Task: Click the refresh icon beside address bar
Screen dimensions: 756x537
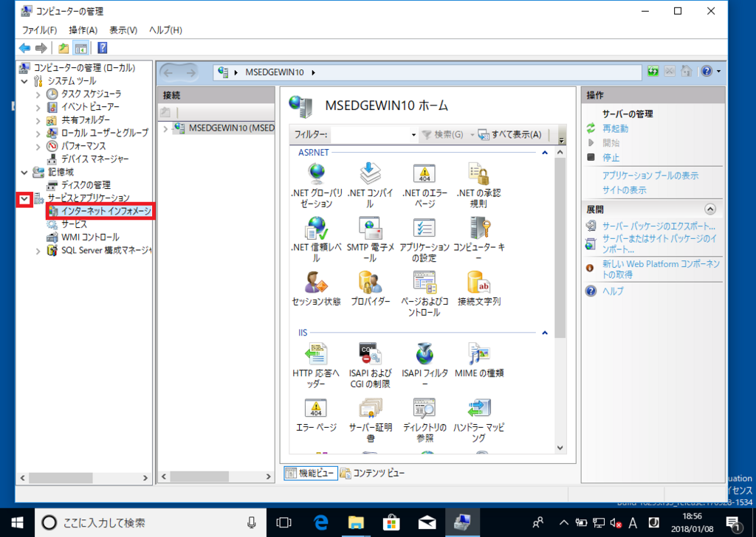Action: 653,72
